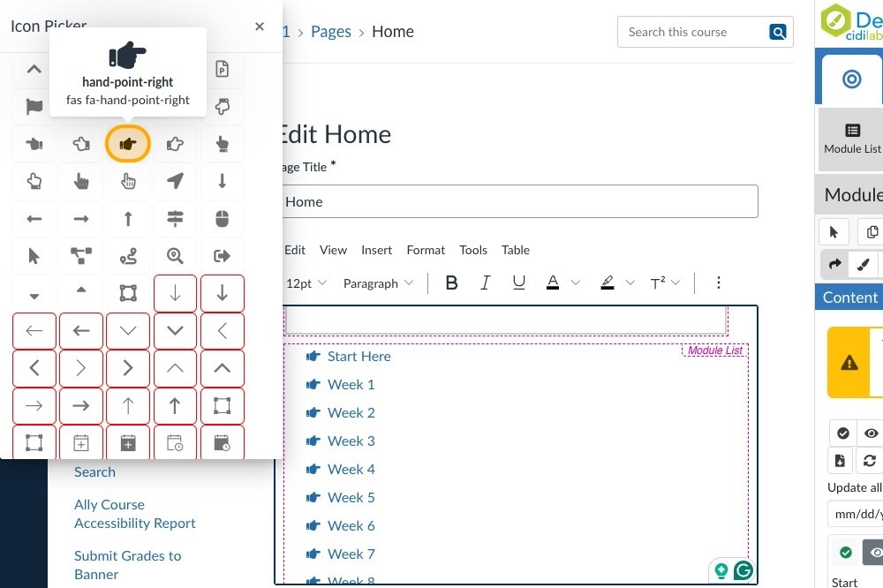Image resolution: width=883 pixels, height=588 pixels.
Task: Select the highlighted hand-point-right icon
Action: pyautogui.click(x=128, y=144)
